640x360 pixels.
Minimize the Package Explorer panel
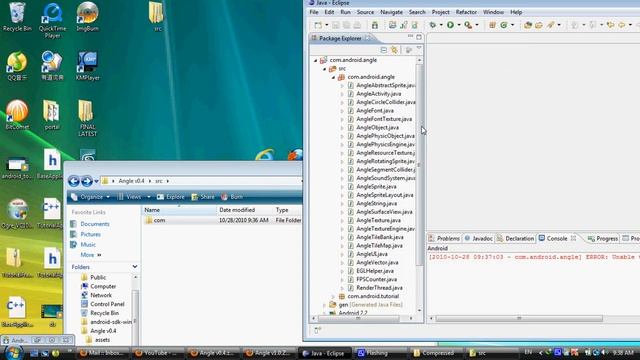tap(410, 37)
